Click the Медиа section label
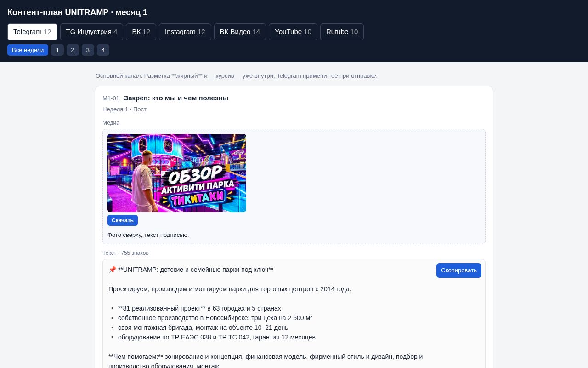 111,123
